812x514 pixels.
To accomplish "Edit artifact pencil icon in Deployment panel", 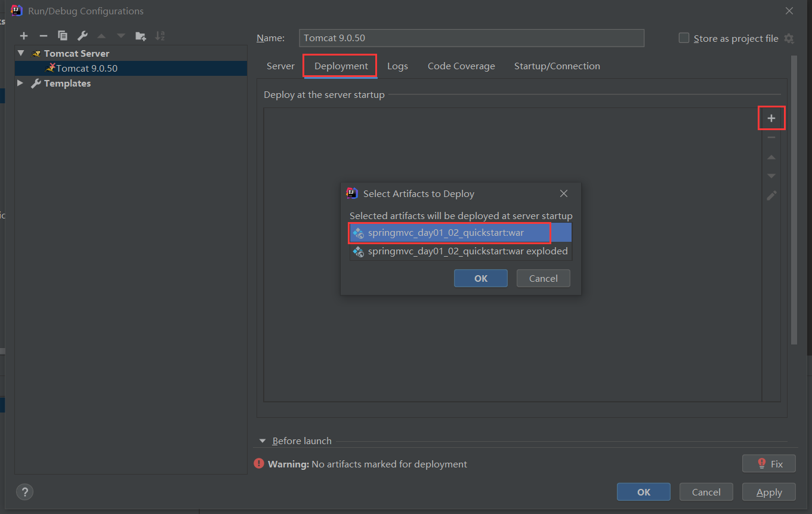I will [x=771, y=195].
